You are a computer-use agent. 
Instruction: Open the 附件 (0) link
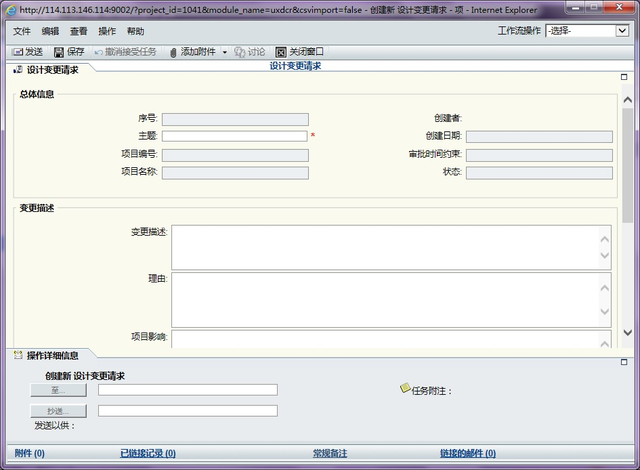pos(29,453)
